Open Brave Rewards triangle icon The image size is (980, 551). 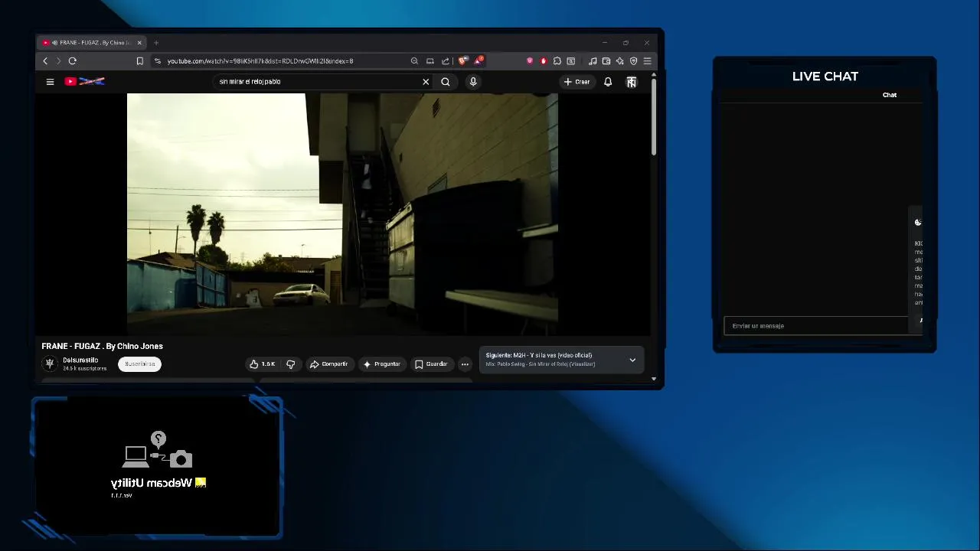click(x=479, y=60)
